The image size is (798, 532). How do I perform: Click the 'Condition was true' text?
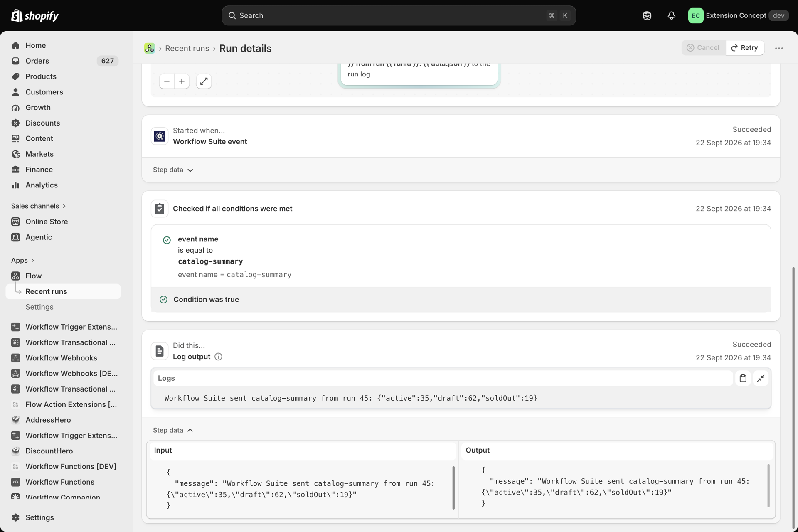[206, 300]
